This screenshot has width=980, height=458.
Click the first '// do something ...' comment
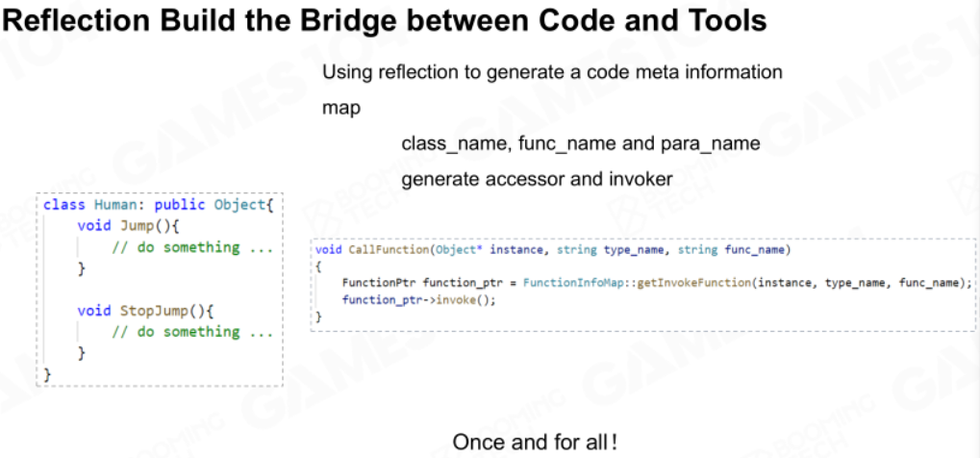pyautogui.click(x=192, y=248)
